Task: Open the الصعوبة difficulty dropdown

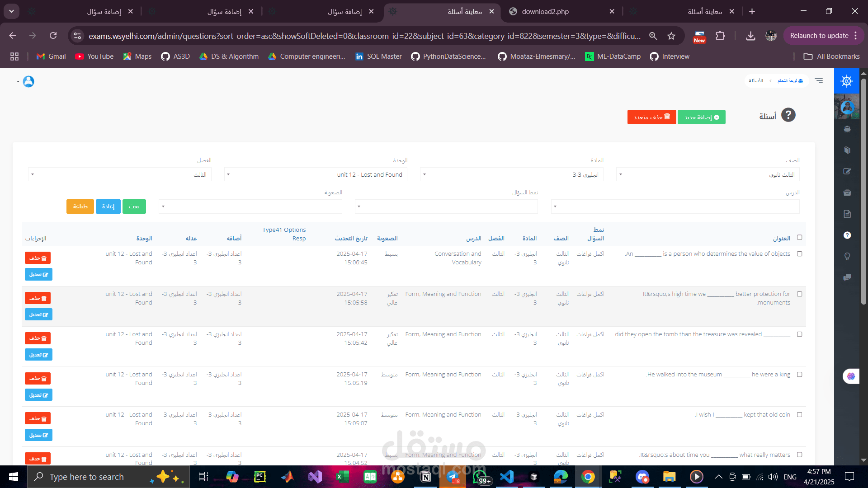Action: 250,206
